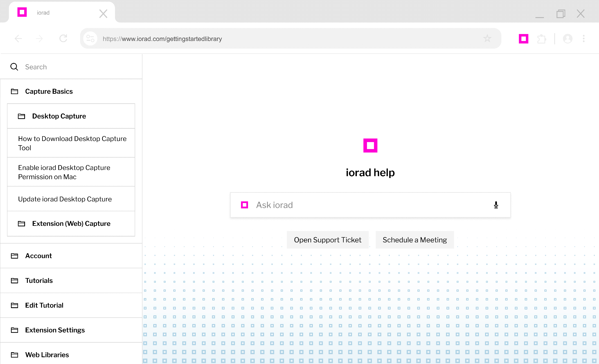
Task: Click the microphone icon in Ask iorad
Action: 496,205
